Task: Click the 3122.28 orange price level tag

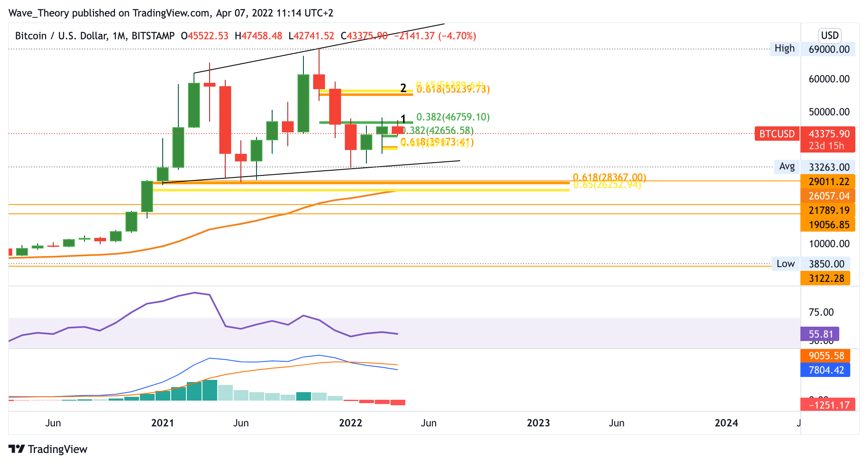Action: click(x=825, y=278)
